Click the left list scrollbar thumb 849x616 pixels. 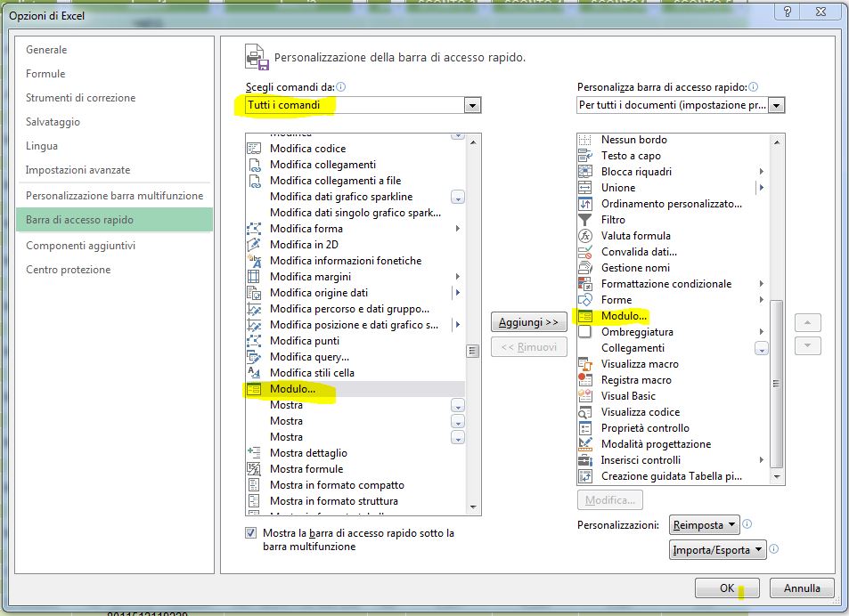coord(473,351)
